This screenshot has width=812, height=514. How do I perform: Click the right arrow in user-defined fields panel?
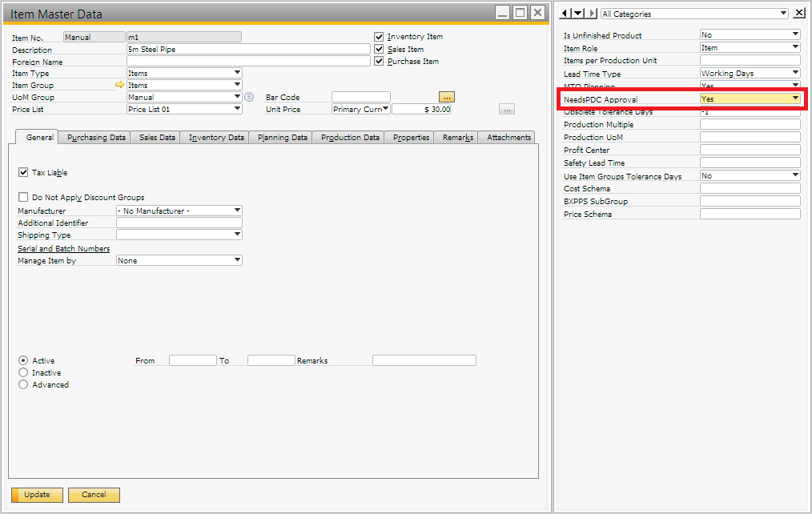pos(592,14)
